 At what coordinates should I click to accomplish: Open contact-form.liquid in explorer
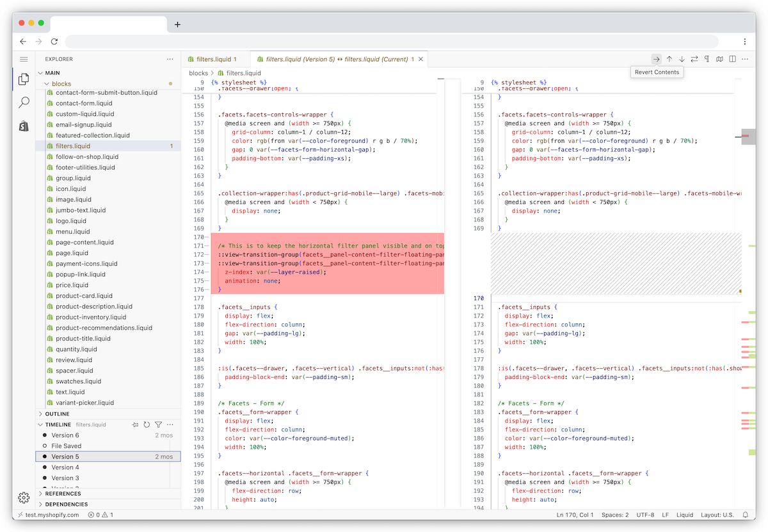84,103
